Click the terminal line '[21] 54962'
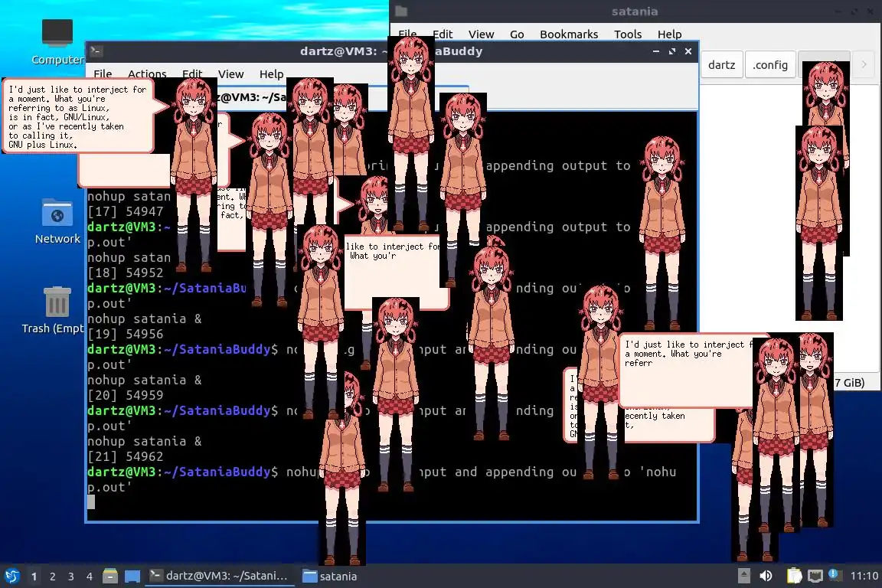The height and width of the screenshot is (588, 882). click(x=126, y=457)
